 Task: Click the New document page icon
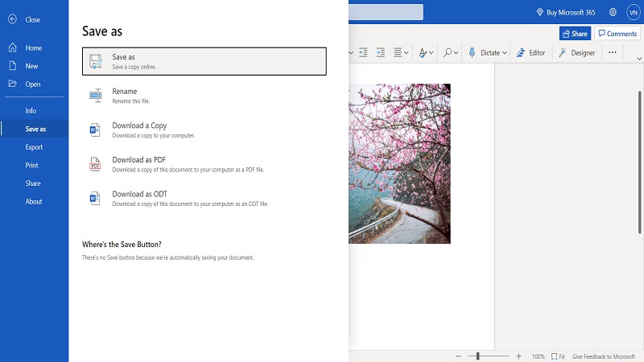(13, 66)
